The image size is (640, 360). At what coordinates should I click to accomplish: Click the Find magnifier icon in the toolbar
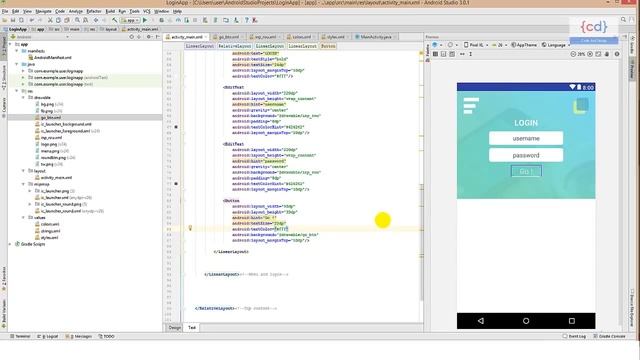pos(77,20)
